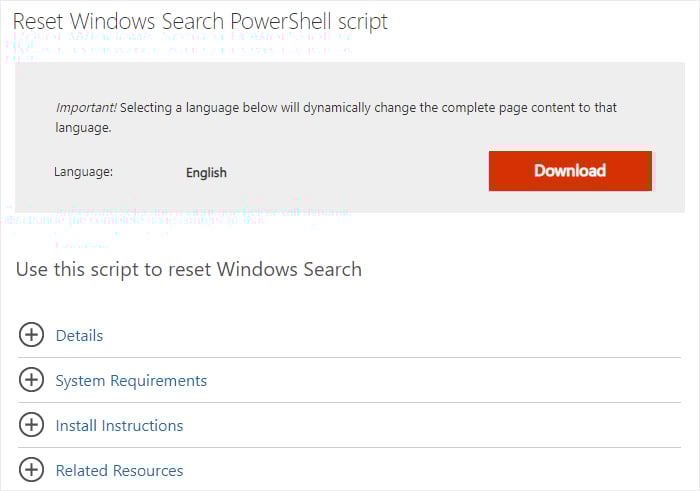Screen dimensions: 700x491
Task: Click the 'Important!' notice text
Action: (86, 108)
